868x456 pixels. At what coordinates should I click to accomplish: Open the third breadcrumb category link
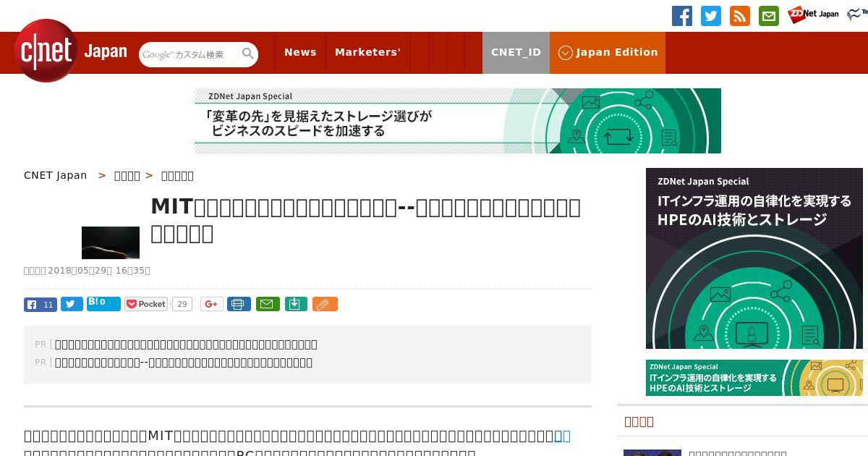(177, 175)
